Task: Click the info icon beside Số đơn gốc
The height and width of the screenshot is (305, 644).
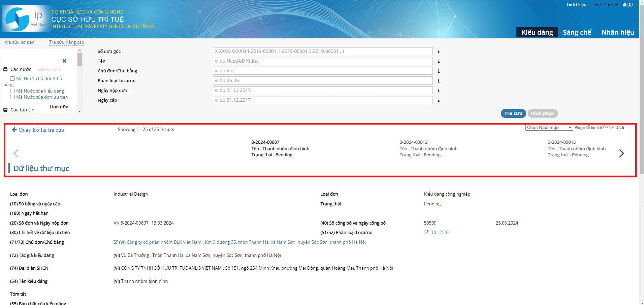Action: tap(439, 52)
